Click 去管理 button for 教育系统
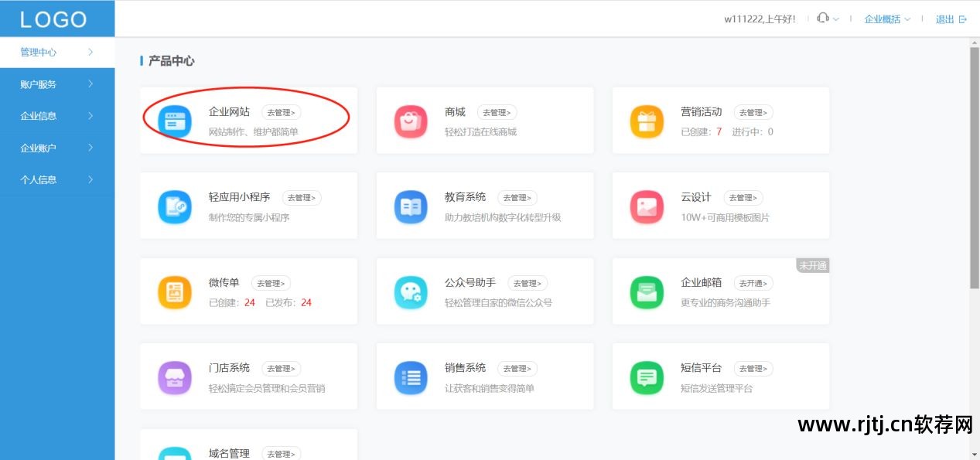The height and width of the screenshot is (460, 980). (x=517, y=198)
